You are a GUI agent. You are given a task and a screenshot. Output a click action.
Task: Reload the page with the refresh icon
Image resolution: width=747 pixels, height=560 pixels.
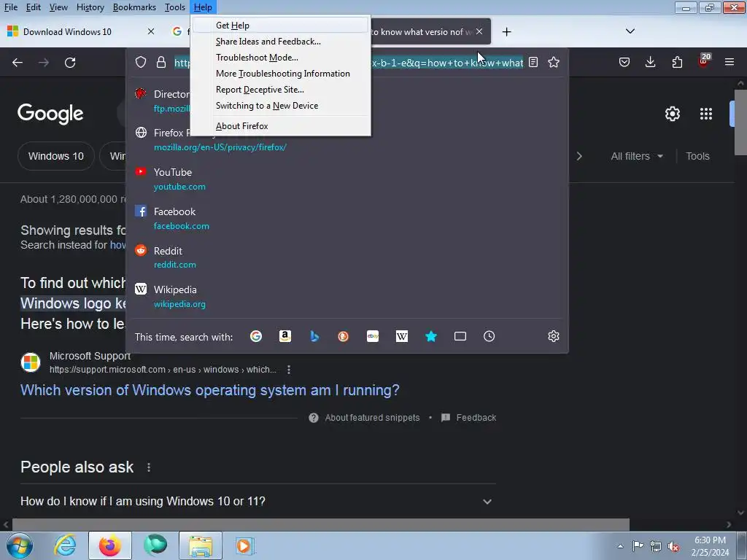(70, 63)
